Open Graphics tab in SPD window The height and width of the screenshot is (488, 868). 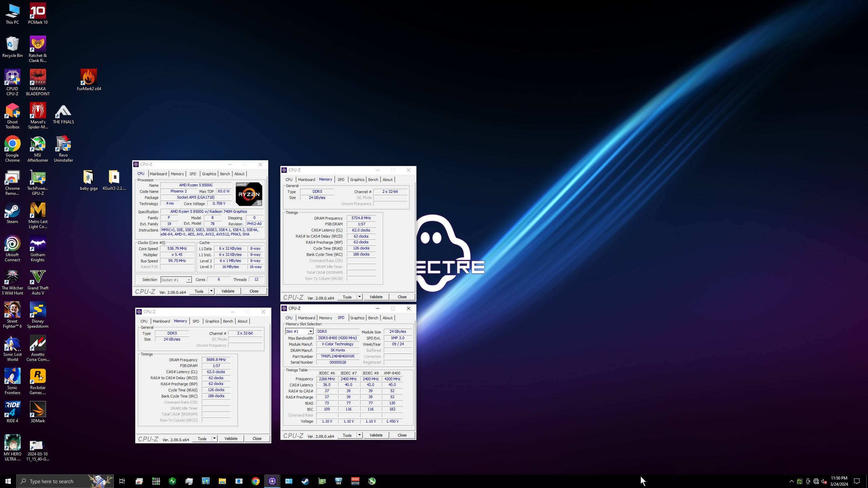point(357,318)
